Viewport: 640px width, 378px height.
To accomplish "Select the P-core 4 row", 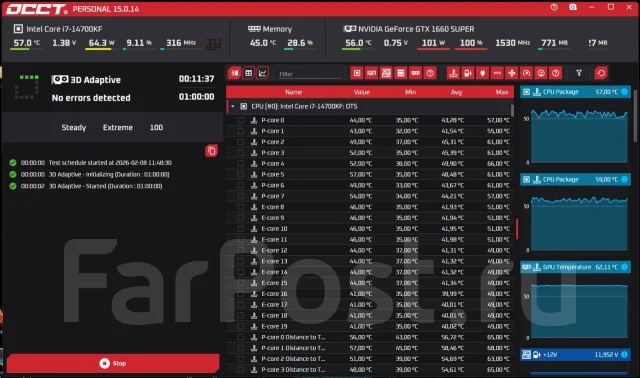I will (370, 163).
